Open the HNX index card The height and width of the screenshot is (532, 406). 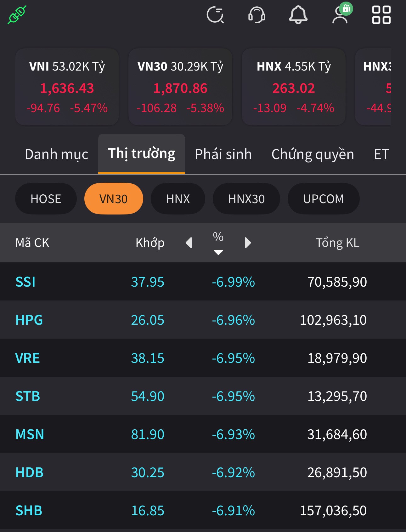(x=293, y=87)
